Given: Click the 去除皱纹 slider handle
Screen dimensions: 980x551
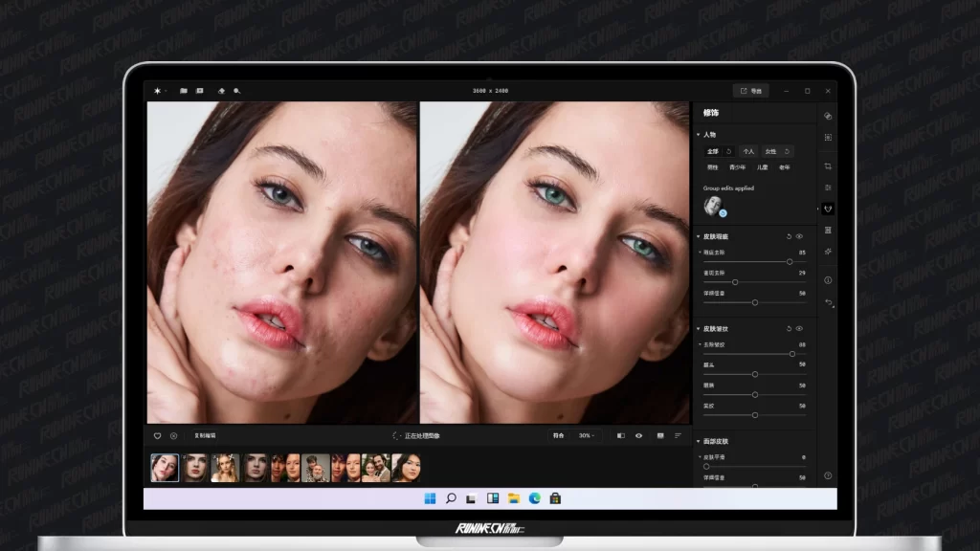Looking at the screenshot, I should (792, 353).
